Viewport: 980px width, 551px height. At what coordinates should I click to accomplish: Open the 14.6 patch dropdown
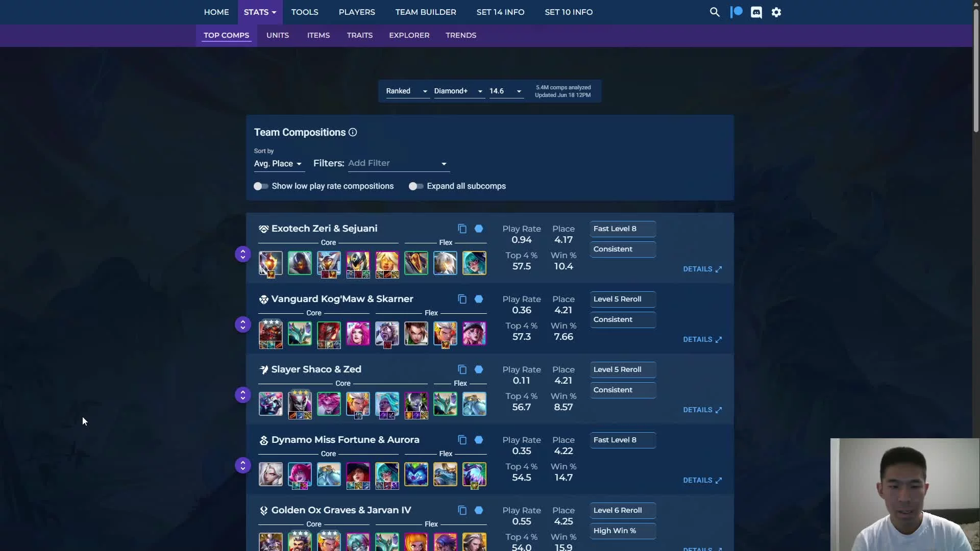[x=506, y=91]
